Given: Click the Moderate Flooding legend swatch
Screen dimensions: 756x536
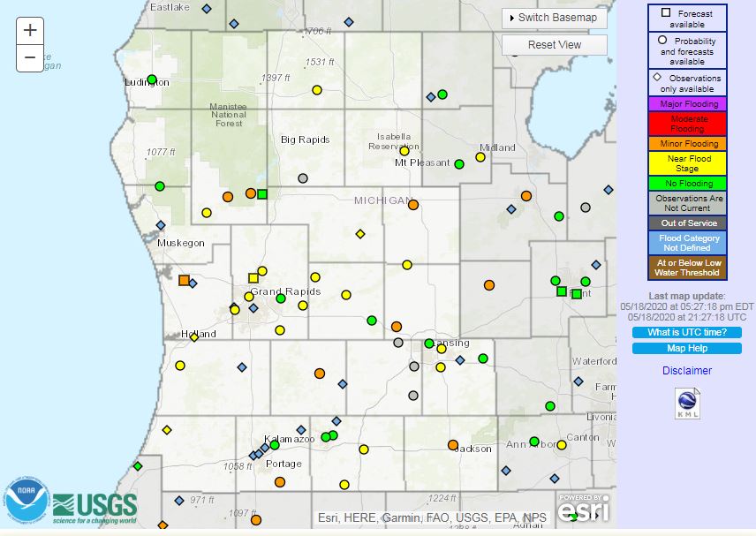Looking at the screenshot, I should (x=687, y=124).
